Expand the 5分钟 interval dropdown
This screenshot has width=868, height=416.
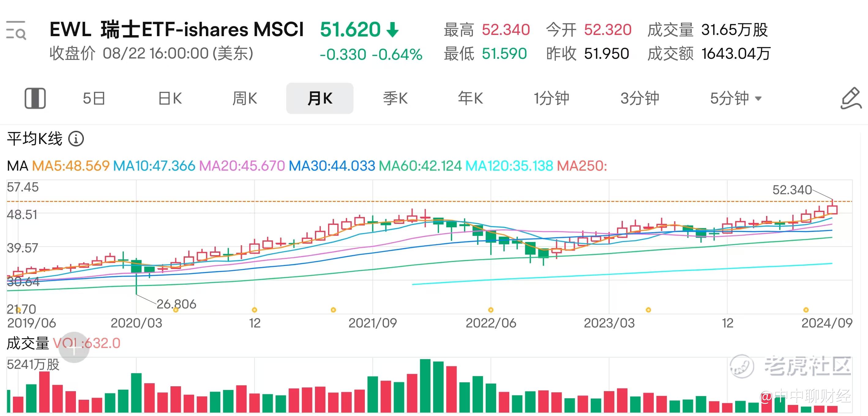736,98
